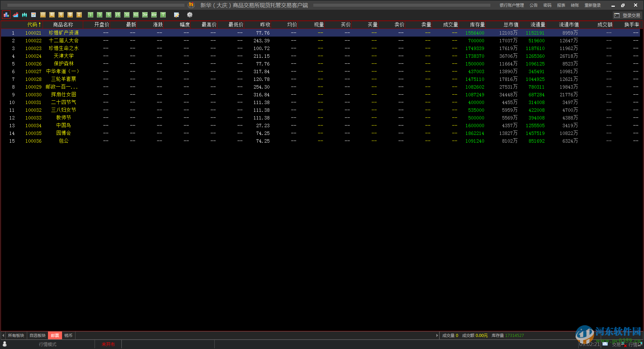Select the row 珍惜矿产资源
644x349 pixels.
pos(320,33)
